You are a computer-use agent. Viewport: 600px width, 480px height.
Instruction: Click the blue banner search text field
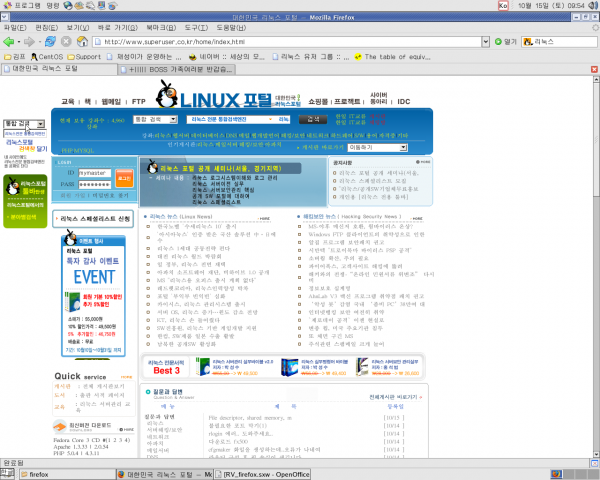tap(237, 119)
